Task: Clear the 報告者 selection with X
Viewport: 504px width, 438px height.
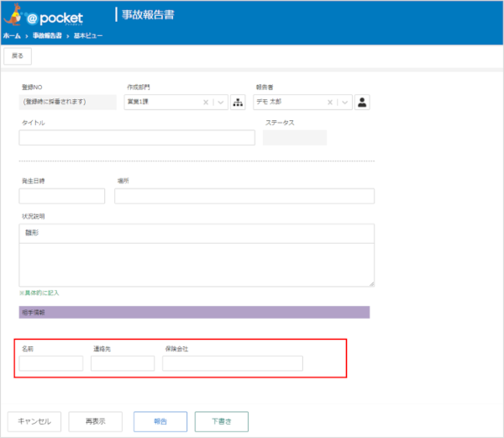Action: point(330,103)
